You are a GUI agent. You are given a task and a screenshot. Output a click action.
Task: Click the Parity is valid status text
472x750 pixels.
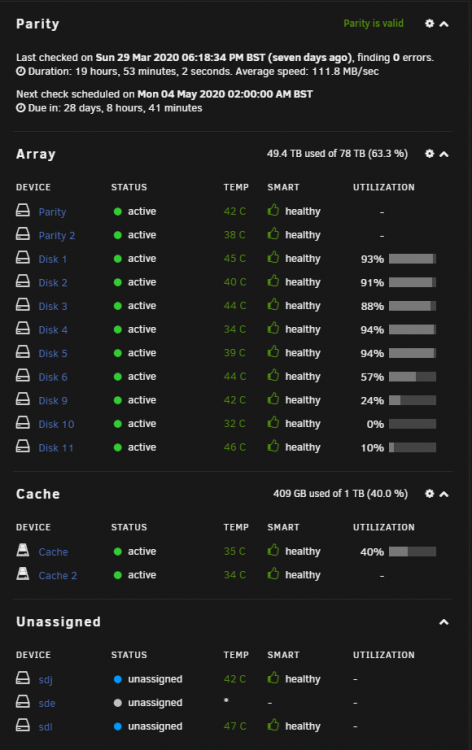[373, 23]
